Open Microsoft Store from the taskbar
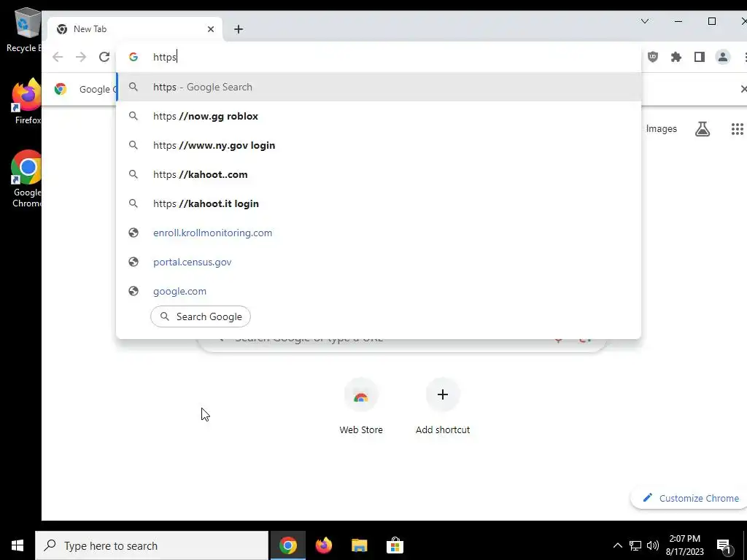Screen dimensions: 747x560 pyautogui.click(x=395, y=545)
